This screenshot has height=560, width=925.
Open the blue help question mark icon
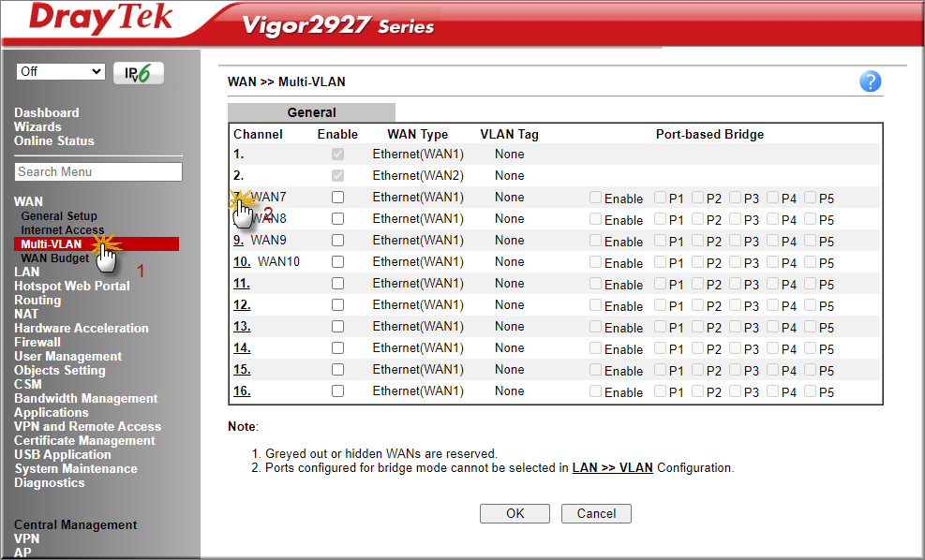coord(870,81)
